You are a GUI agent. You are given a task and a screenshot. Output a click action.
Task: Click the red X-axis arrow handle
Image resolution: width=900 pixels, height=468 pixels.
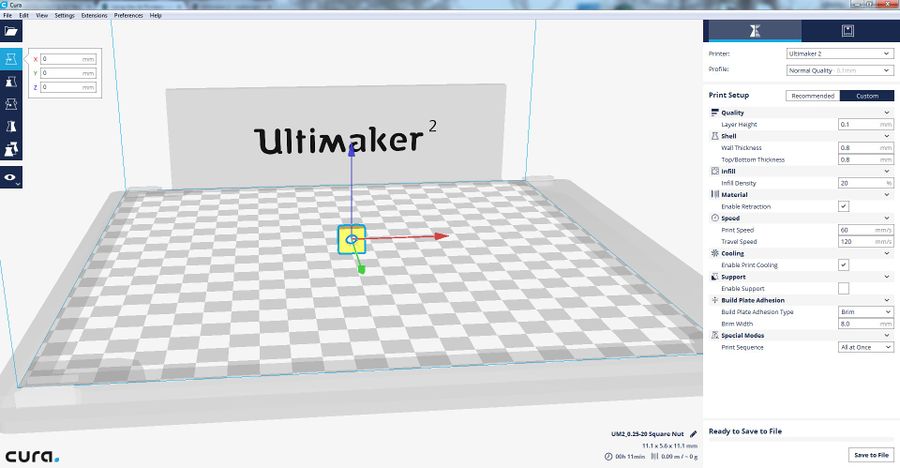point(441,236)
